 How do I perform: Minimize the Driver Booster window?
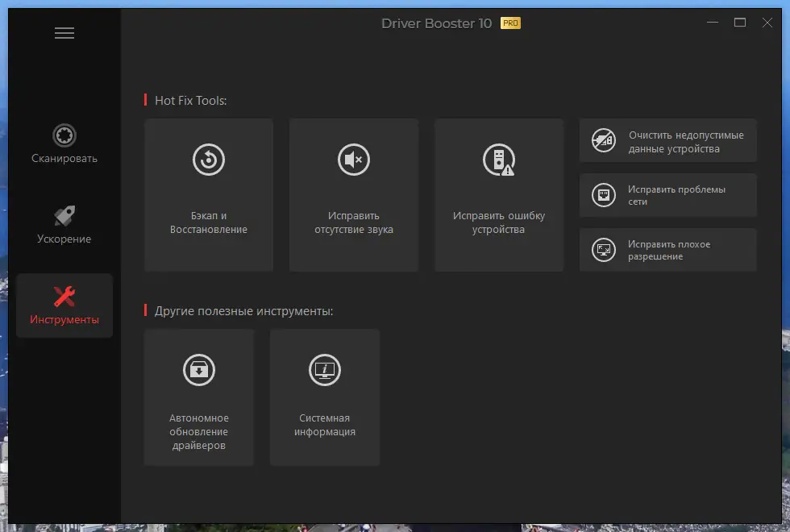point(713,23)
